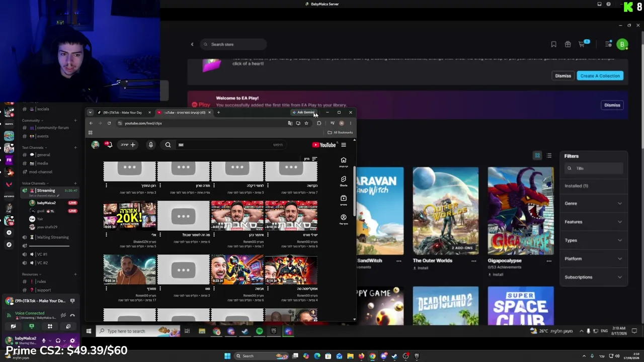The width and height of the screenshot is (644, 362).
Task: Open Discord user settings gear
Action: [72, 340]
